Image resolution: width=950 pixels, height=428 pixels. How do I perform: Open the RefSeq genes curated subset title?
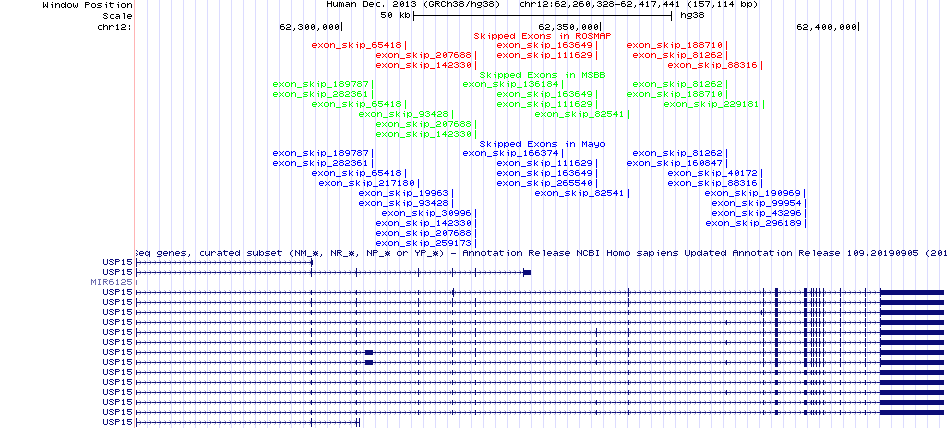(540, 253)
